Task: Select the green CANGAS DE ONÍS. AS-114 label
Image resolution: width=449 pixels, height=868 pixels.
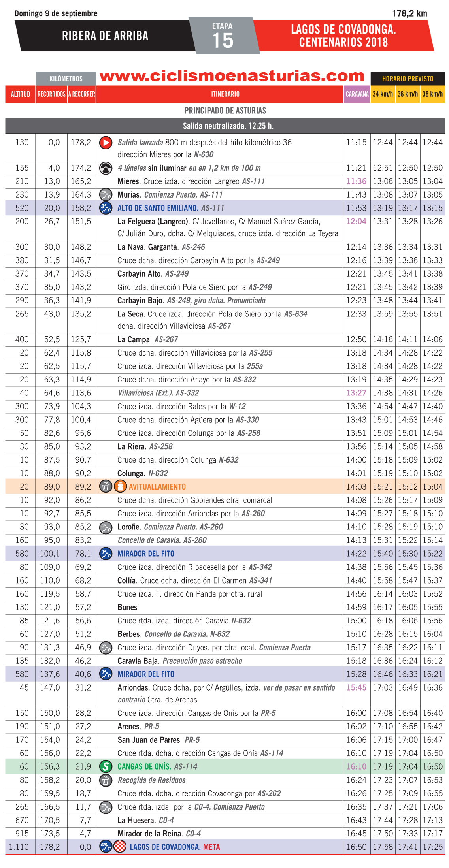Action: 157,767
